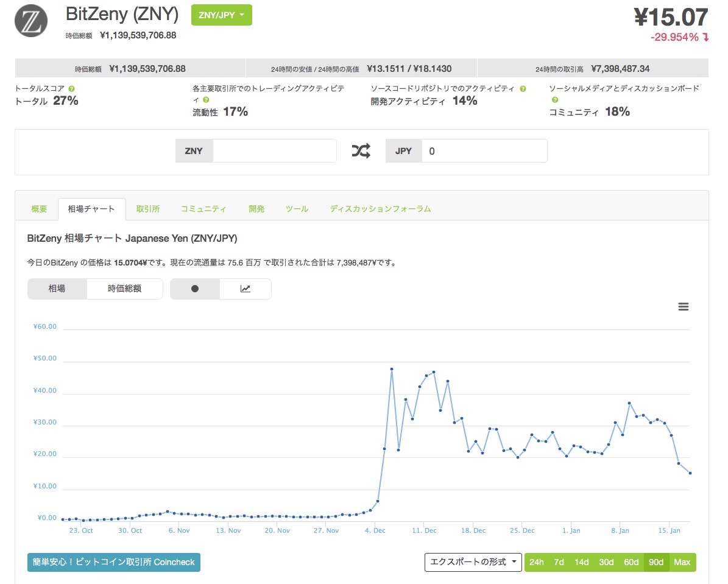728x584 pixels.
Task: Select the 90d time range
Action: (x=656, y=562)
